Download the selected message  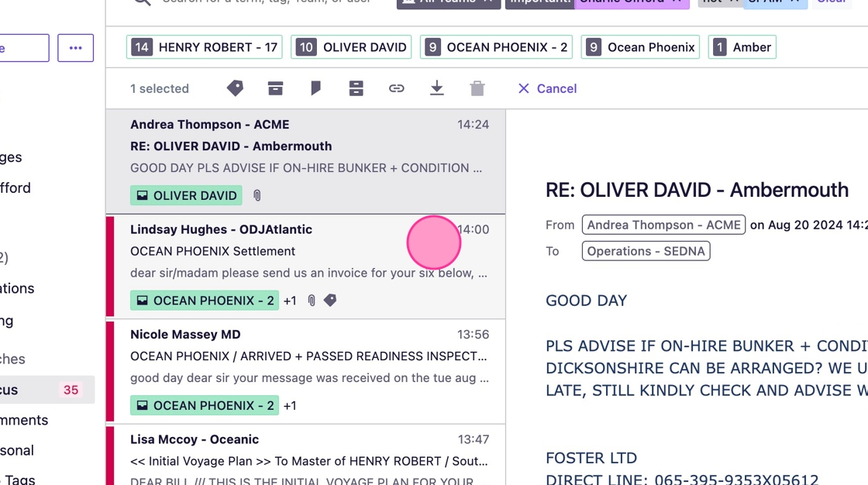click(437, 88)
